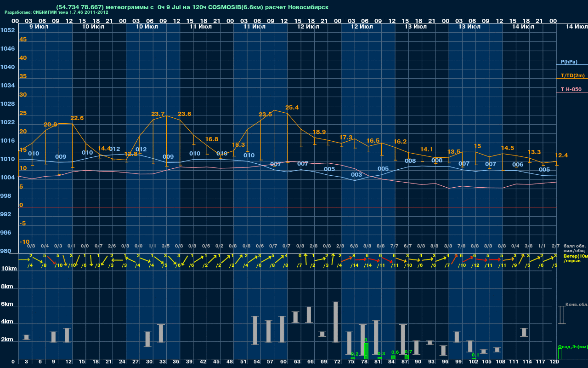Click the 0.1 precipitation amount label
Image resolution: width=588 pixels, height=368 pixels.
[475, 355]
